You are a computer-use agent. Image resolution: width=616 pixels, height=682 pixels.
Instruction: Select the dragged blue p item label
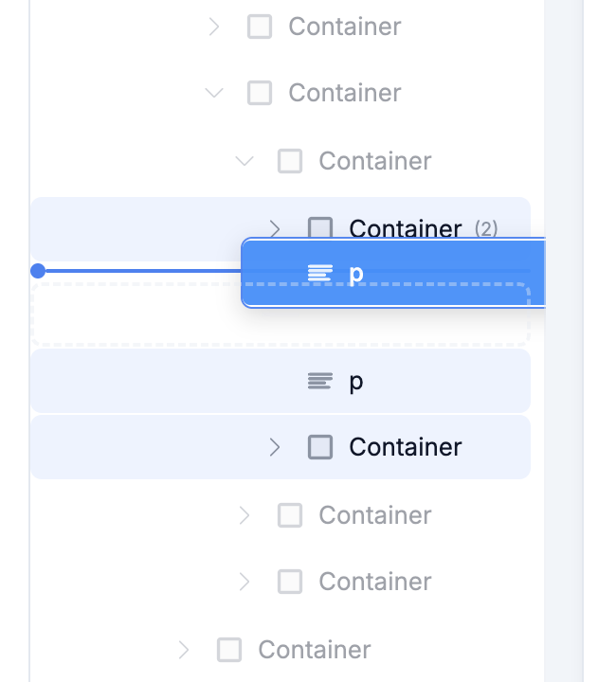point(356,273)
